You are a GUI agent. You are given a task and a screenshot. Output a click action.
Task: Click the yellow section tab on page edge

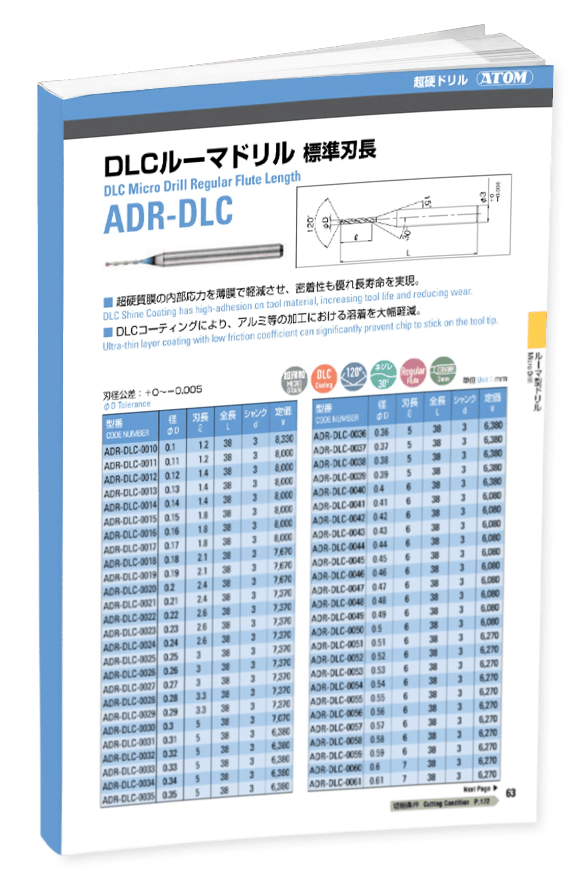[537, 329]
